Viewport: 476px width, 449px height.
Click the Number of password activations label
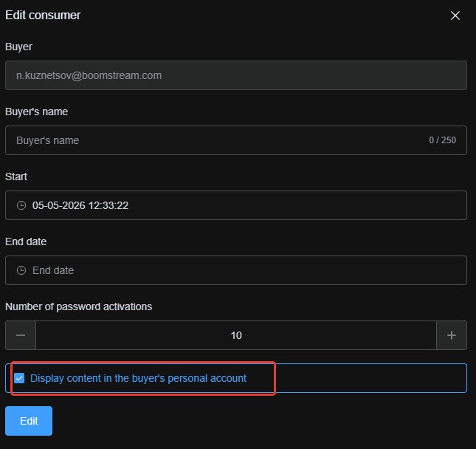tap(79, 306)
